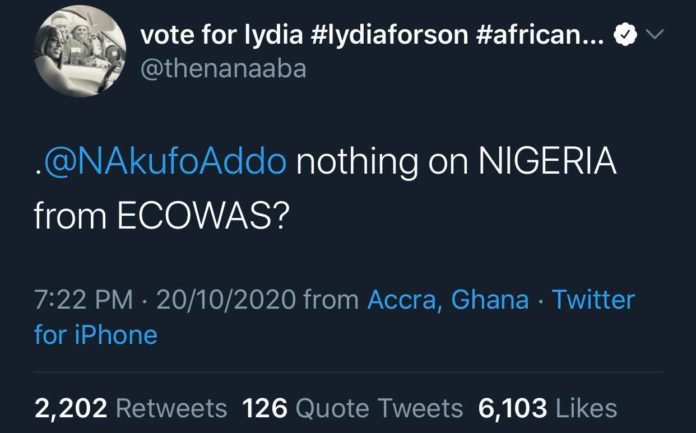Open the tweet author's profile picture
This screenshot has width=696, height=433.
(x=80, y=52)
